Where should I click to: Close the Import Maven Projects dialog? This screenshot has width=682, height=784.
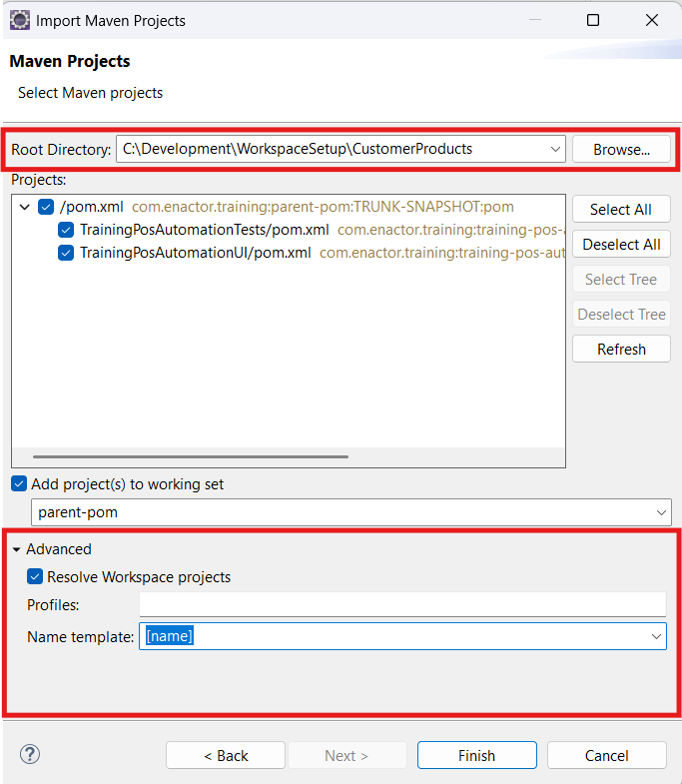[x=652, y=20]
